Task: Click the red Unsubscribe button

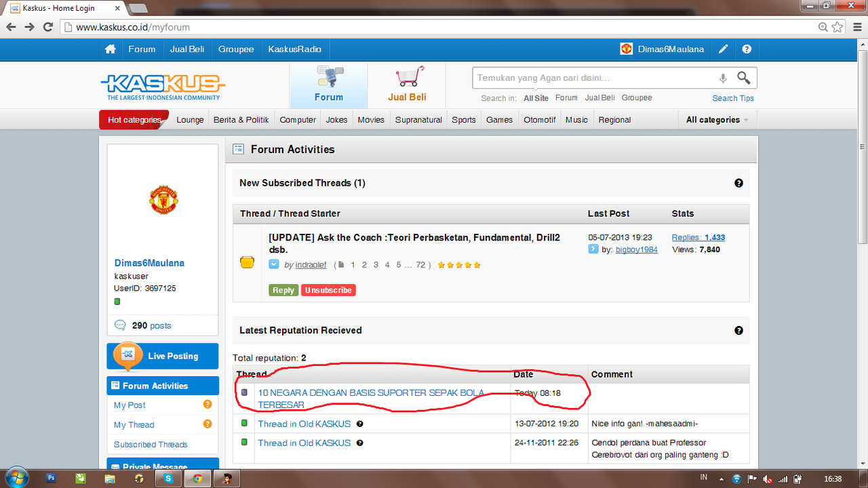Action: click(x=328, y=290)
